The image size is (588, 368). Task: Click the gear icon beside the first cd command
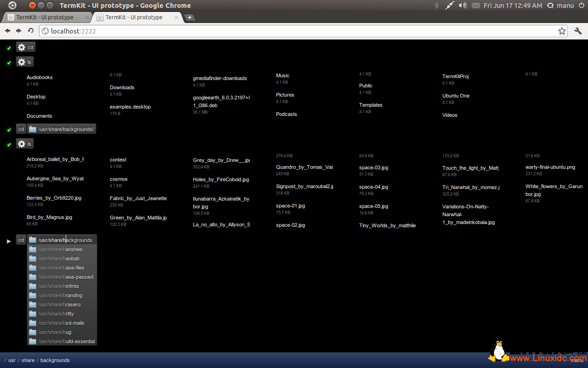[x=22, y=47]
